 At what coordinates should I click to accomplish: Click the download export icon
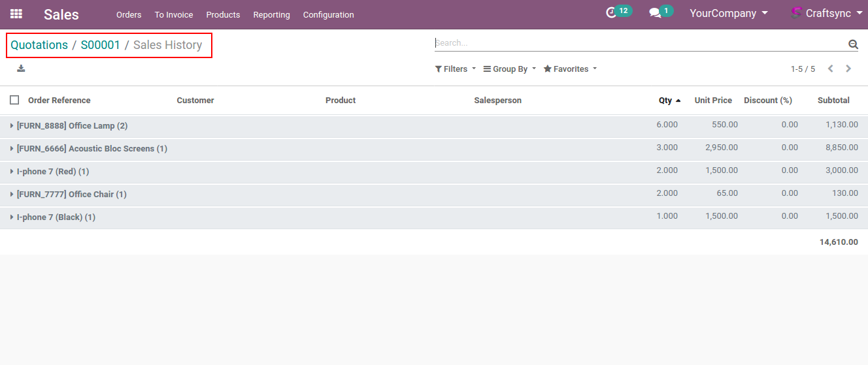pos(21,69)
